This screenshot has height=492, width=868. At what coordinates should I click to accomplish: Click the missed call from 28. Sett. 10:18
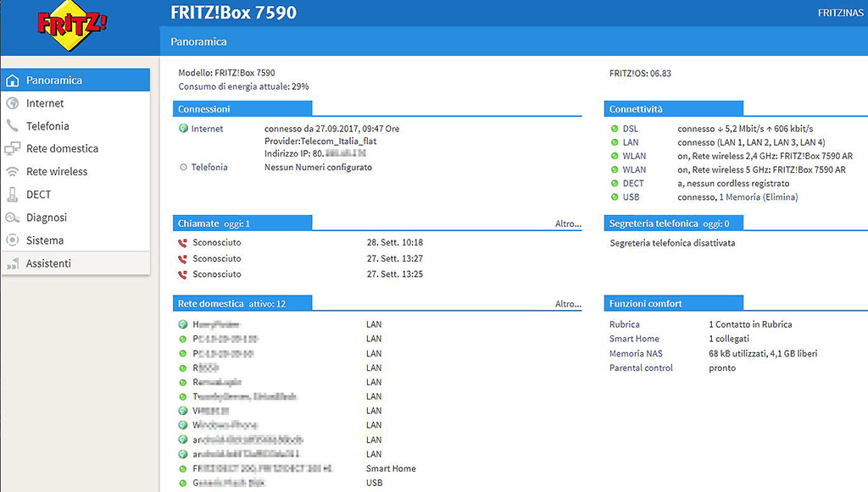217,243
